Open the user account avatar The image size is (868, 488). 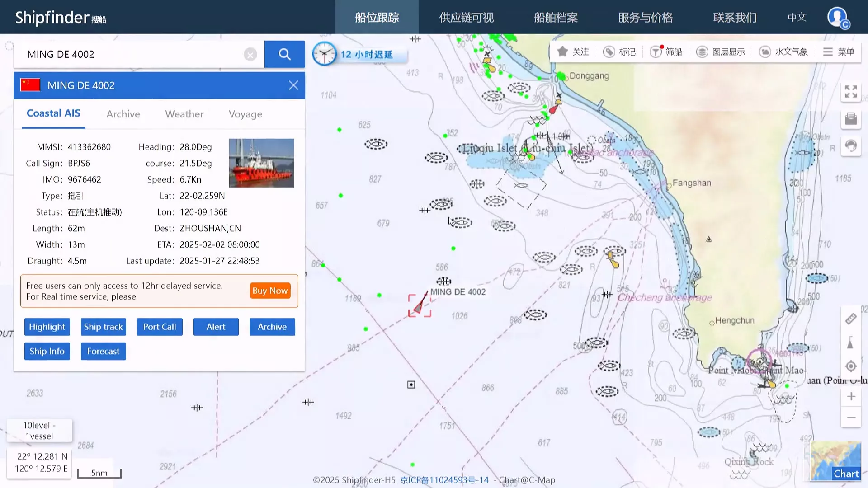click(838, 18)
